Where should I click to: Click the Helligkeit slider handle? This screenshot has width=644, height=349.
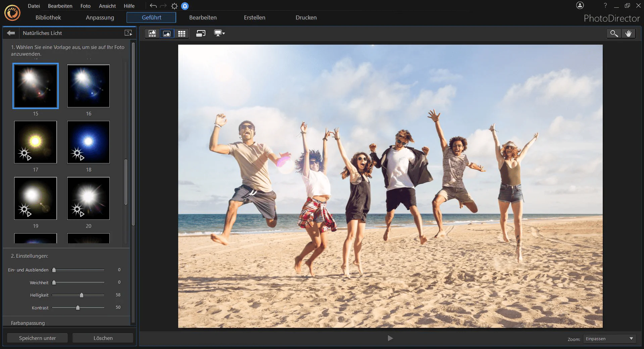(x=82, y=295)
